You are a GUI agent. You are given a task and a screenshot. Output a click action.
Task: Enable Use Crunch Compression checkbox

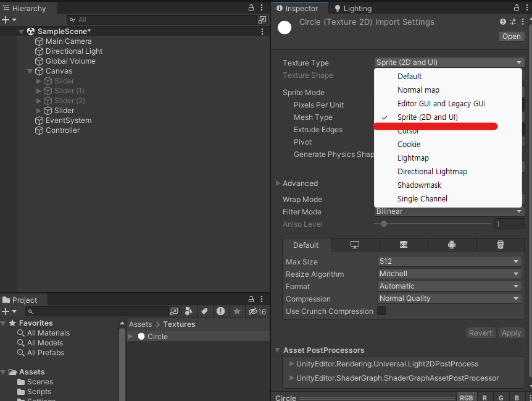click(x=381, y=311)
